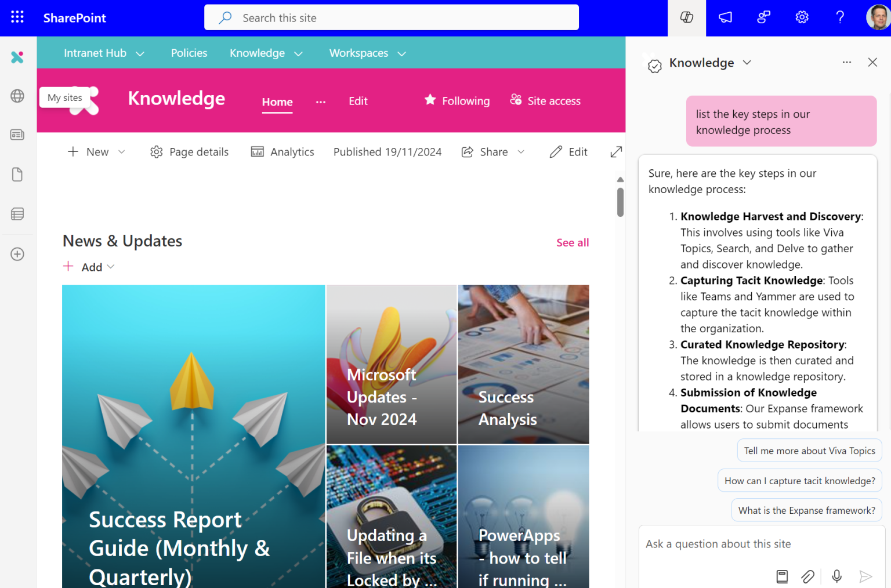Image resolution: width=891 pixels, height=588 pixels.
Task: Click the scrollbar up arrow
Action: (620, 180)
